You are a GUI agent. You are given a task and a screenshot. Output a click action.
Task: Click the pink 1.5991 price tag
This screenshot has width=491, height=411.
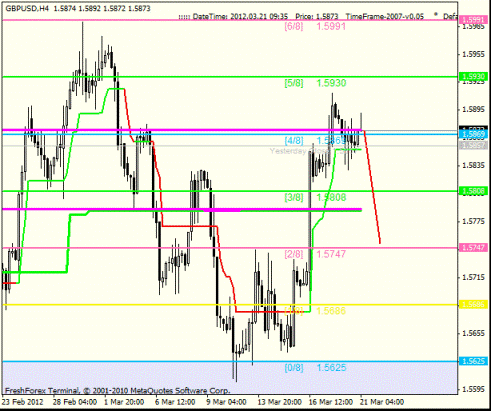coord(474,20)
